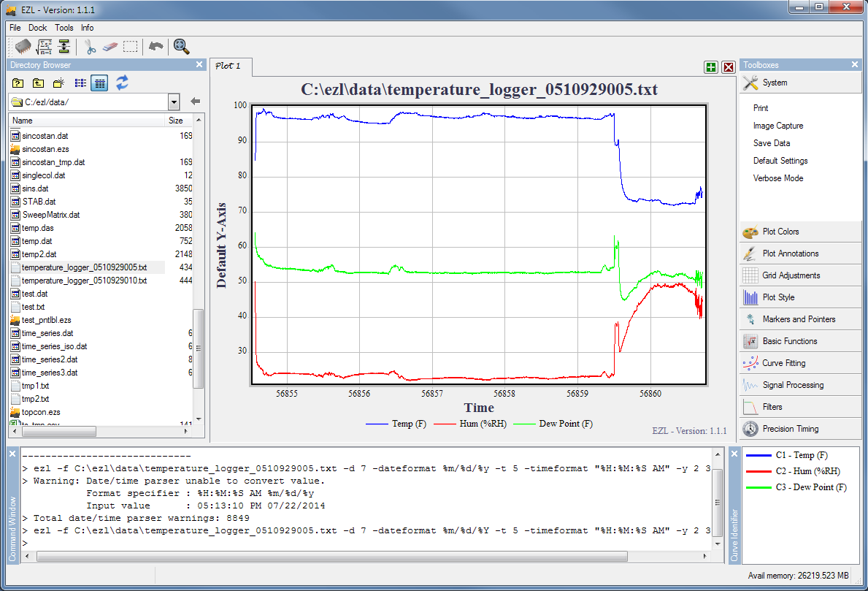This screenshot has height=591, width=868.
Task: Select time_series_iso.dat file
Action: [x=54, y=346]
